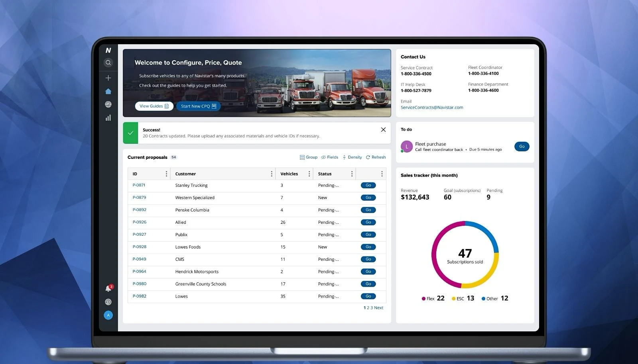Go to page 2 of proposals
This screenshot has width=638, height=364.
point(368,308)
